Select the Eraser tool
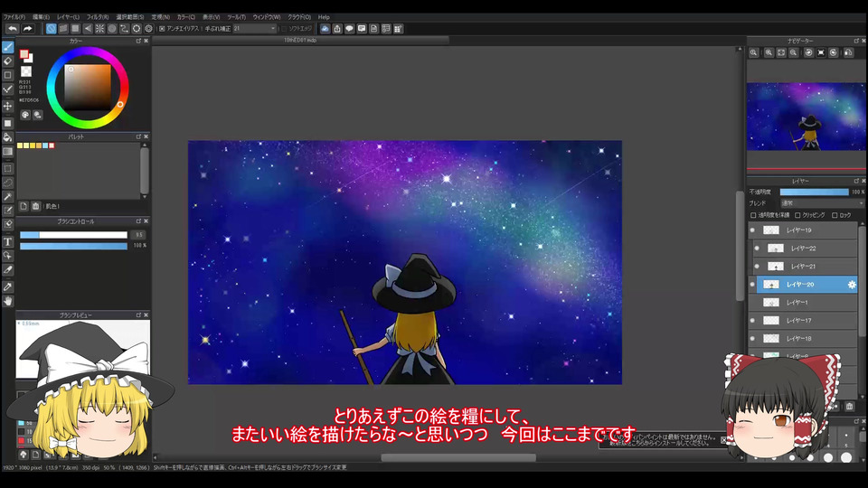The image size is (868, 488). (x=8, y=61)
